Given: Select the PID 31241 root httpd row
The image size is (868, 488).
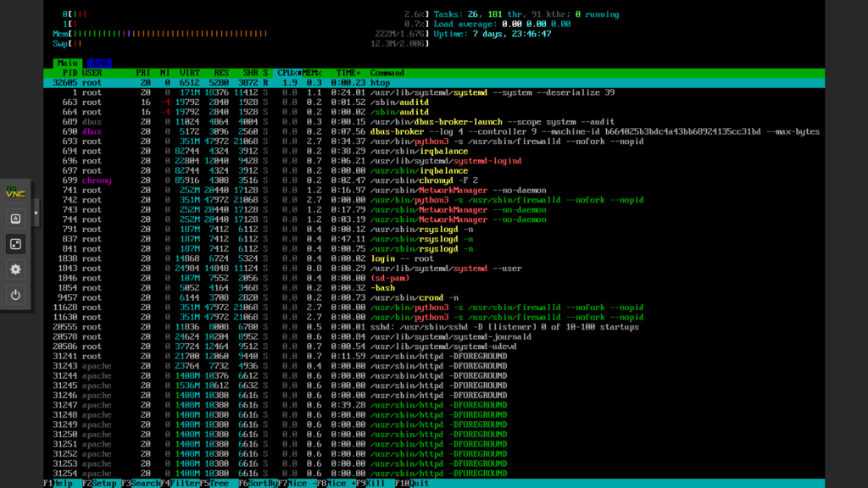Looking at the screenshot, I should pyautogui.click(x=434, y=357).
